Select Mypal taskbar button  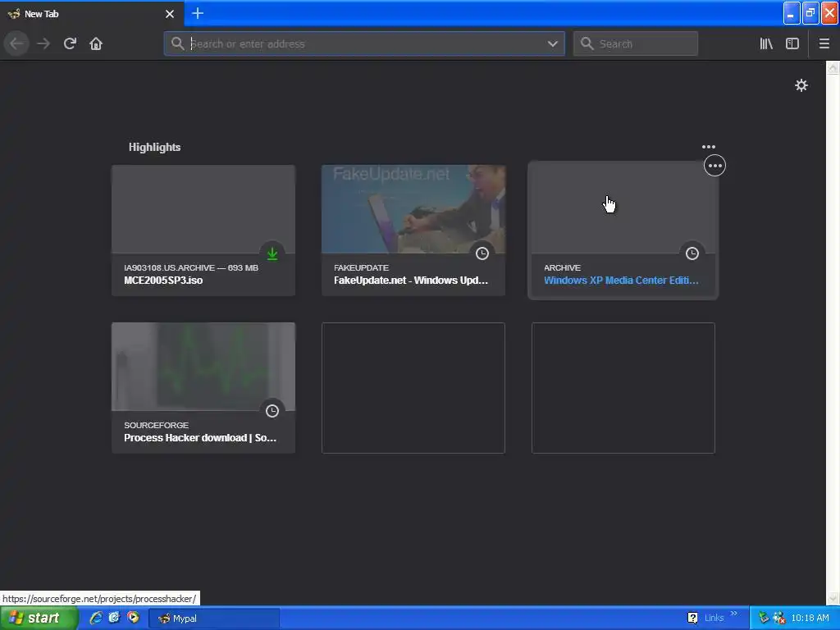point(214,619)
